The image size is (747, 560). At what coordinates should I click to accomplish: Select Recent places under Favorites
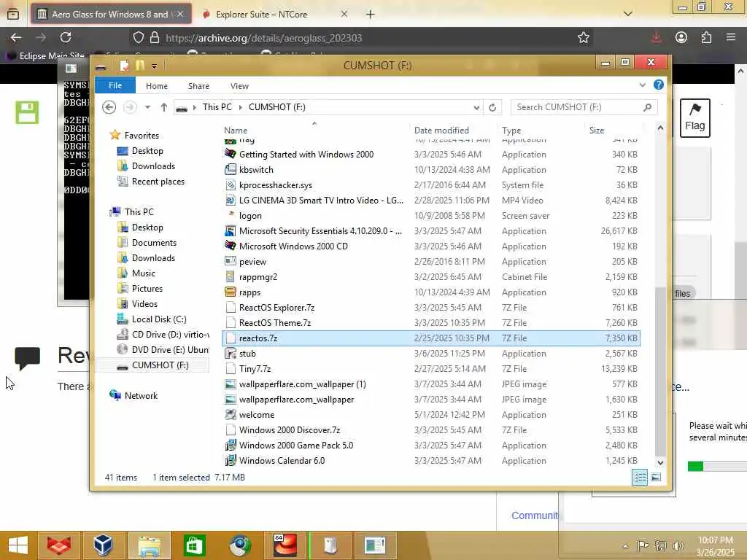point(158,182)
